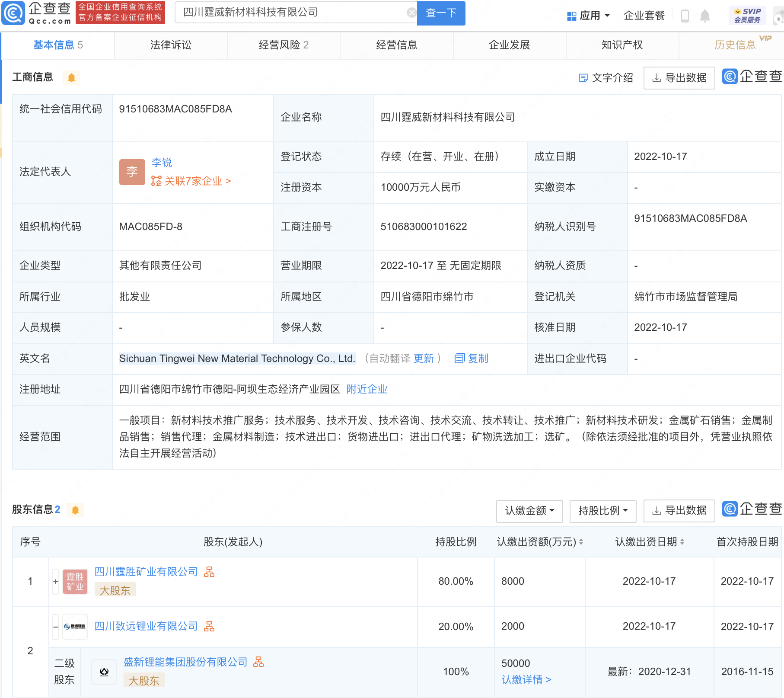Click 更新 translation link
Image resolution: width=784 pixels, height=698 pixels.
[424, 359]
